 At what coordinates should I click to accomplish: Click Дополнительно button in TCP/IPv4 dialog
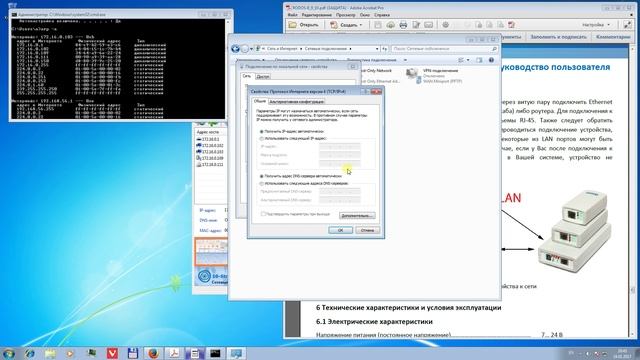click(x=357, y=216)
